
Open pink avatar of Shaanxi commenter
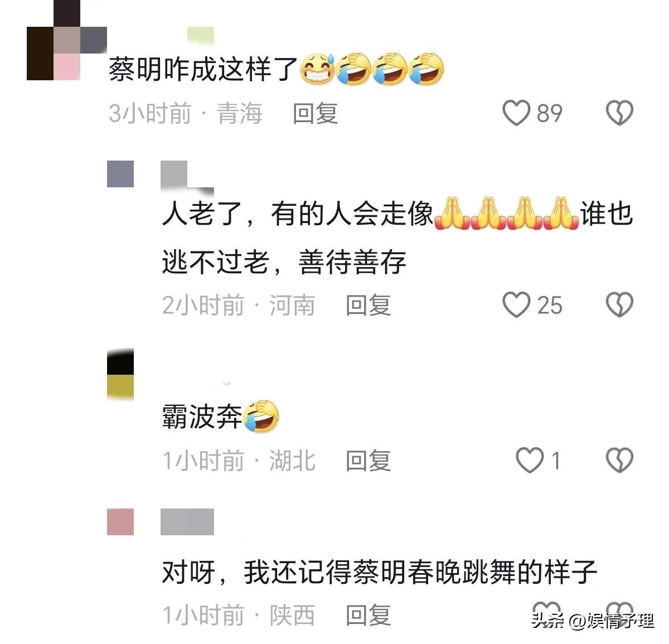tap(120, 522)
